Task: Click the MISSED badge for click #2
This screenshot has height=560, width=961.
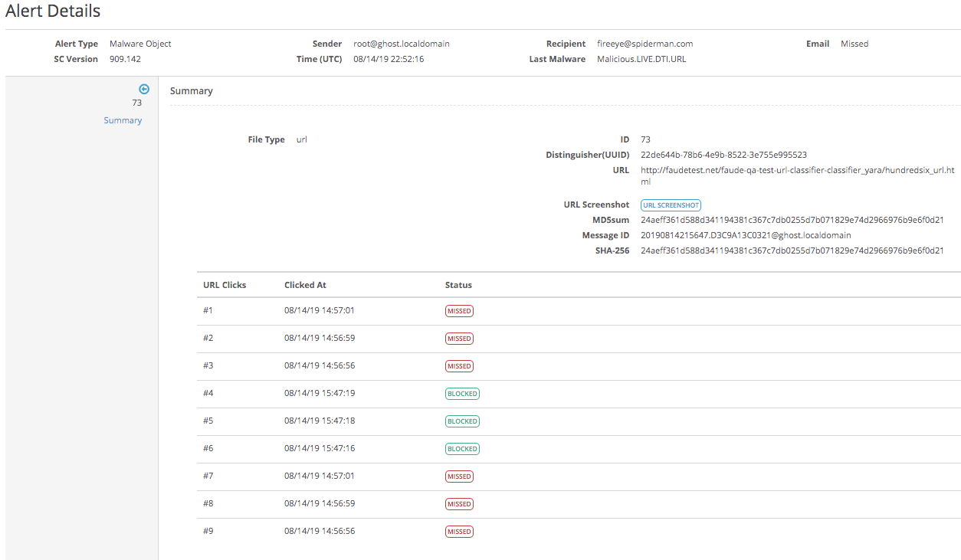Action: tap(460, 339)
